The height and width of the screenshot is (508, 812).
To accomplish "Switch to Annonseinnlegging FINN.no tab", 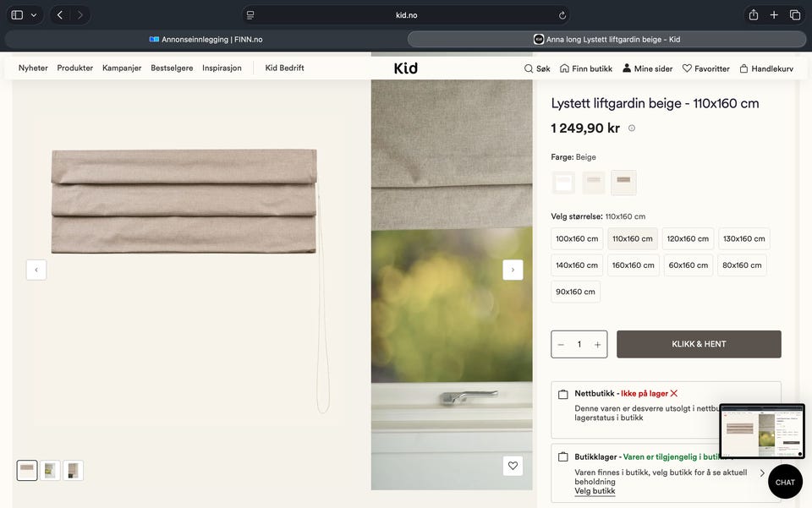I will tap(206, 40).
